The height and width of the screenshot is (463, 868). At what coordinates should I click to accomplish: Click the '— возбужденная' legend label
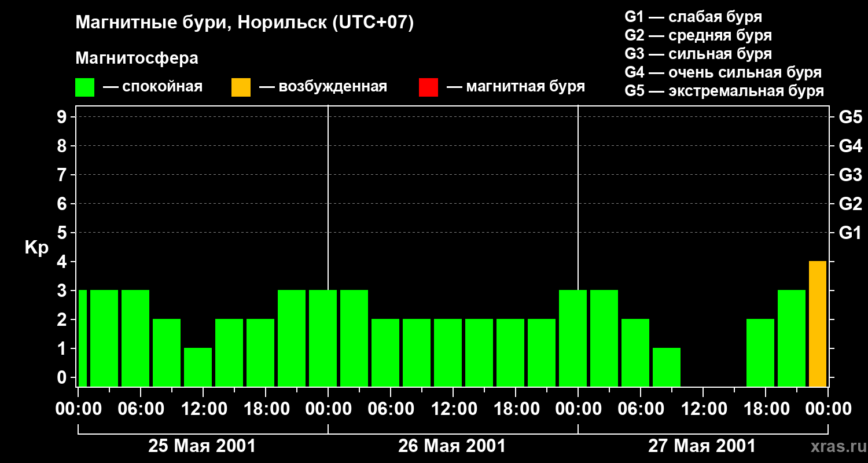click(x=323, y=87)
